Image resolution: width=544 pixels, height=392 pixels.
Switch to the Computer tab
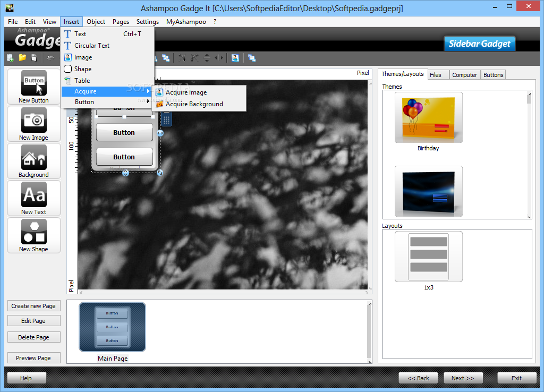pyautogui.click(x=464, y=75)
